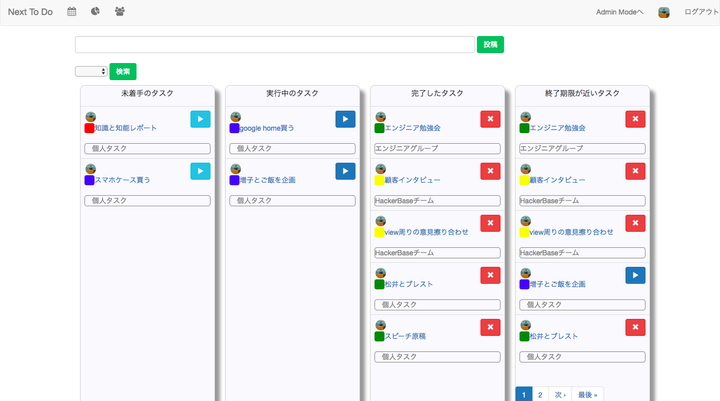This screenshot has width=720, height=401.
Task: Click avatar above スピーチ原稿
Action: pyautogui.click(x=381, y=325)
